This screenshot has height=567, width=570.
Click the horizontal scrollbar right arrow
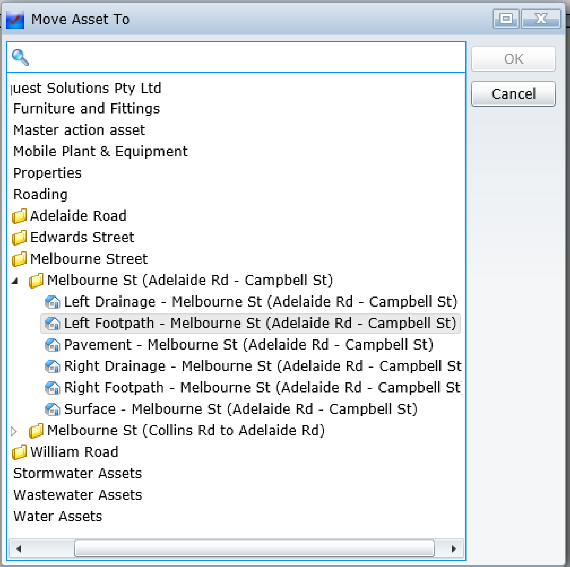tap(453, 548)
